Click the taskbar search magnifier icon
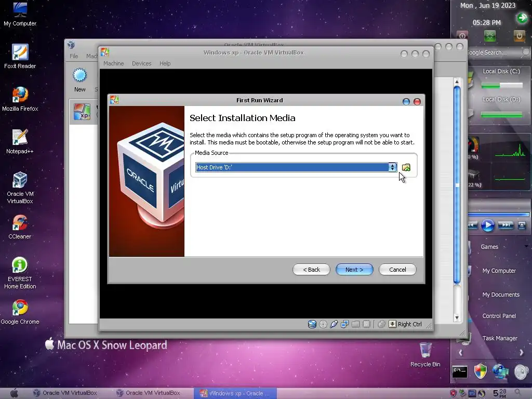The width and height of the screenshot is (532, 399). pos(518,393)
